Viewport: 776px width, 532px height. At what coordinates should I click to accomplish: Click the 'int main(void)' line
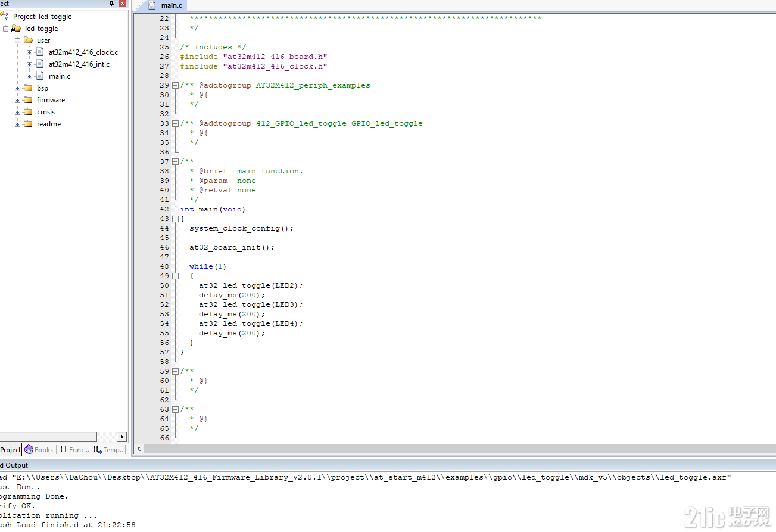[213, 209]
